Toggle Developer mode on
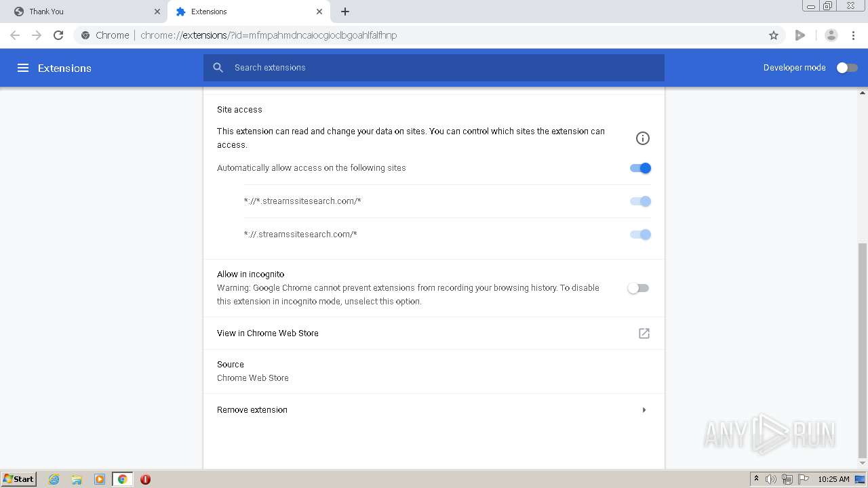The image size is (868, 488). point(847,68)
